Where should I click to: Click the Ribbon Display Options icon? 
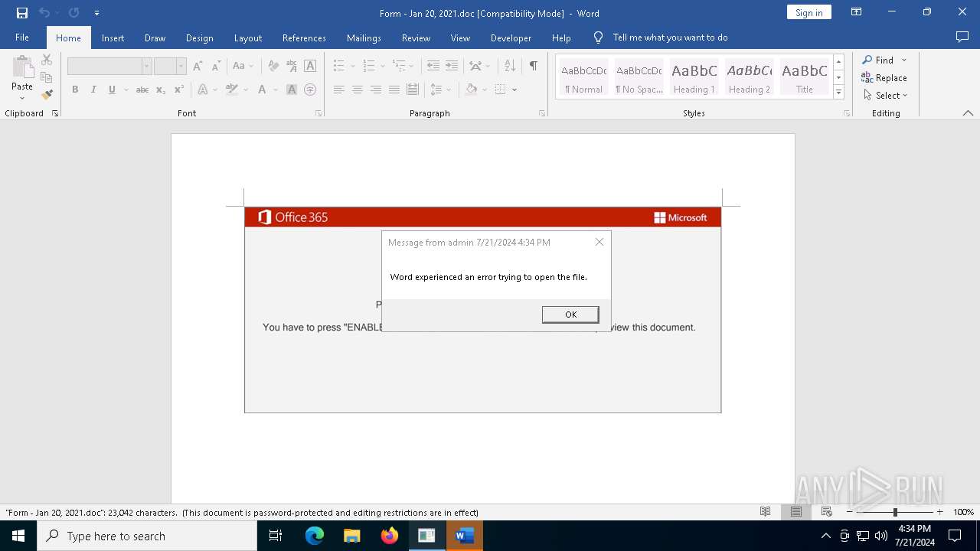coord(857,12)
